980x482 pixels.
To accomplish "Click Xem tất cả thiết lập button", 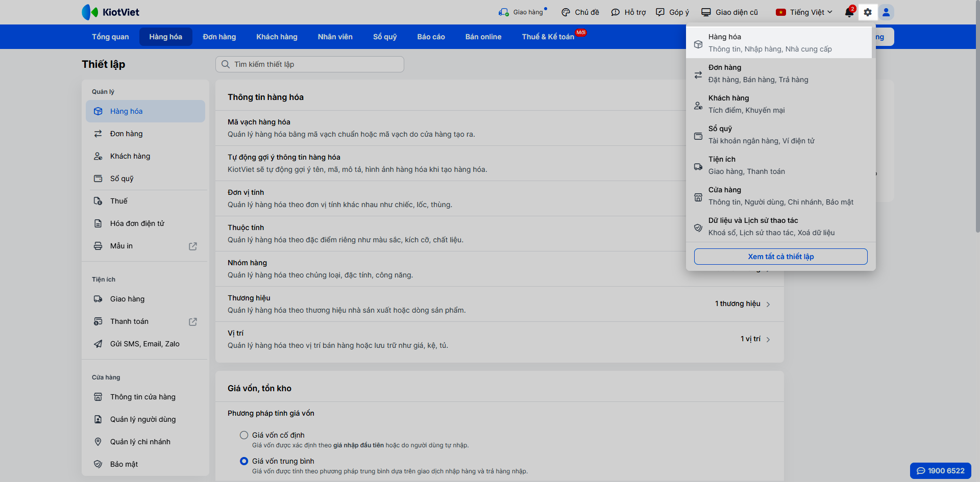I will 781,257.
